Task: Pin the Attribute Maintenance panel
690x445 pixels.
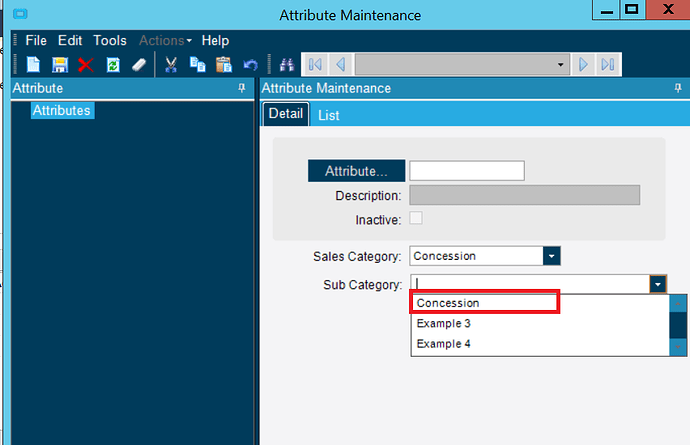Action: [678, 88]
